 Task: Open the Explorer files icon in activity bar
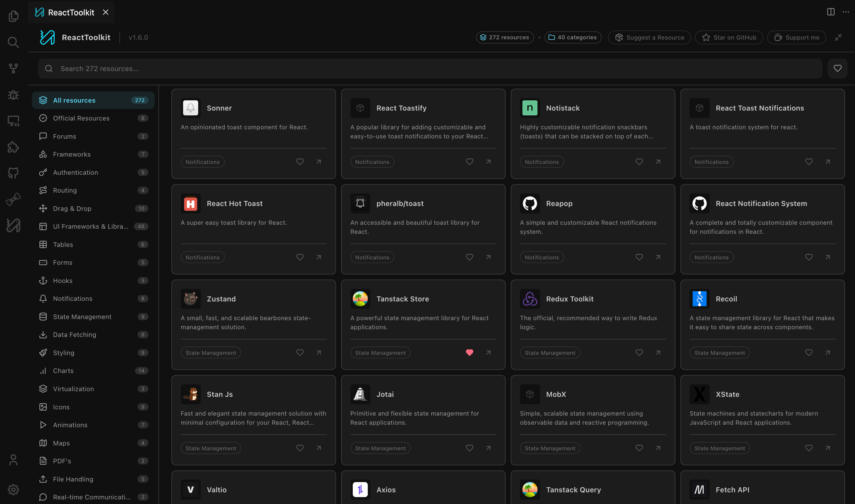13,16
